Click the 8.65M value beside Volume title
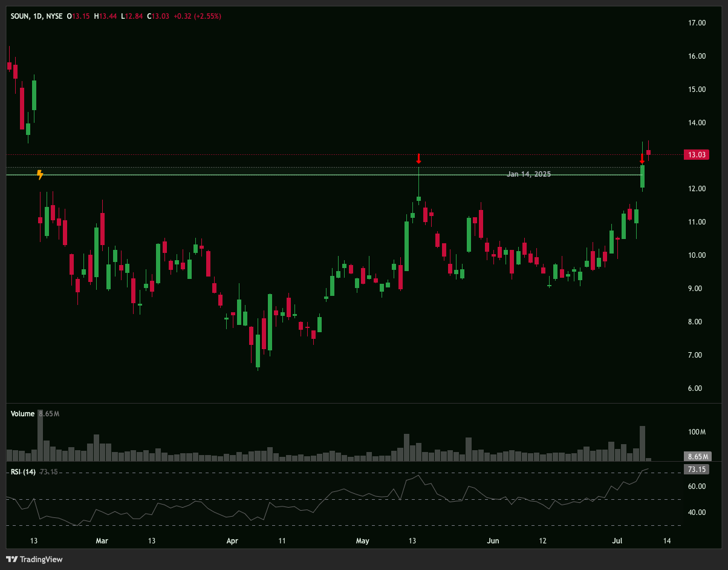Screen dimensions: 728x570 [x=48, y=414]
